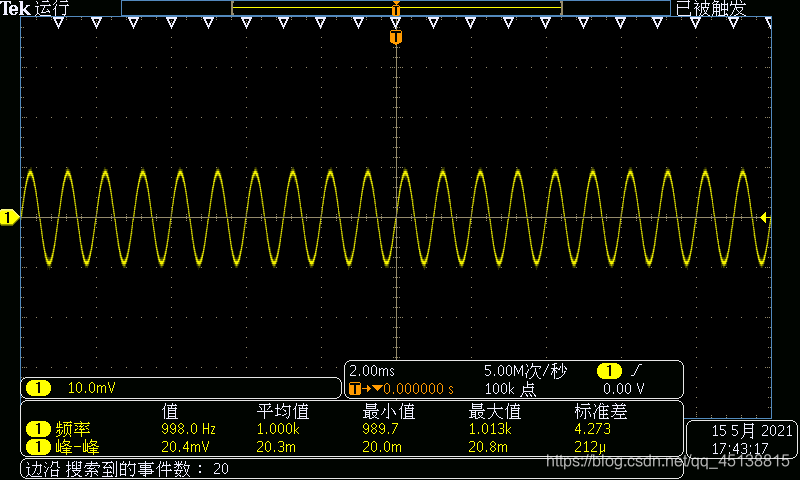Click the 20.3m mean value
The width and height of the screenshot is (800, 480).
coord(276,447)
